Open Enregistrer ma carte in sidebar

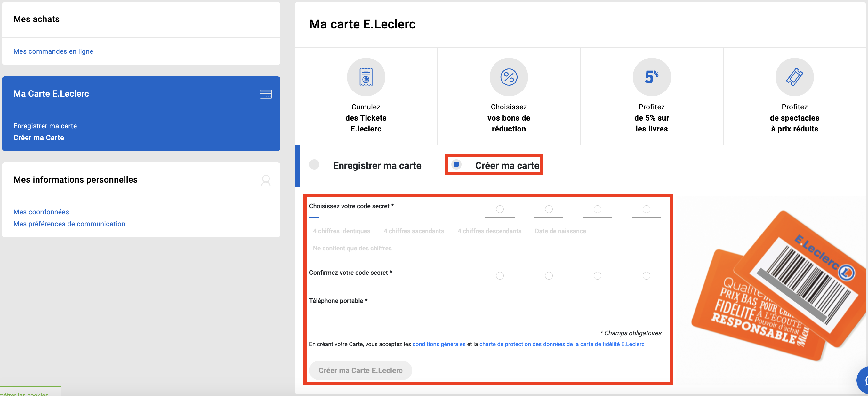point(45,126)
